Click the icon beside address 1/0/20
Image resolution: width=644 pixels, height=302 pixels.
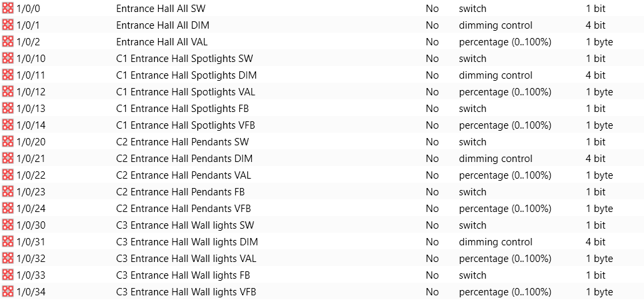click(x=7, y=142)
